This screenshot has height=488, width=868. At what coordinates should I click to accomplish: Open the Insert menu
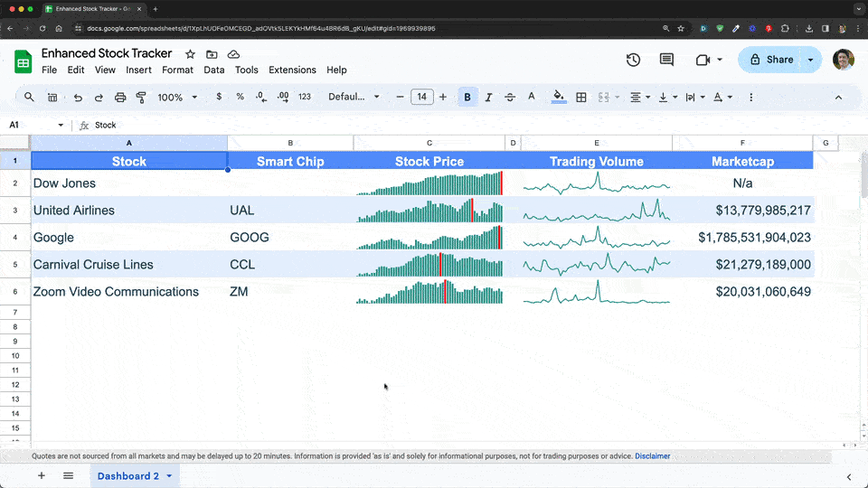click(138, 70)
